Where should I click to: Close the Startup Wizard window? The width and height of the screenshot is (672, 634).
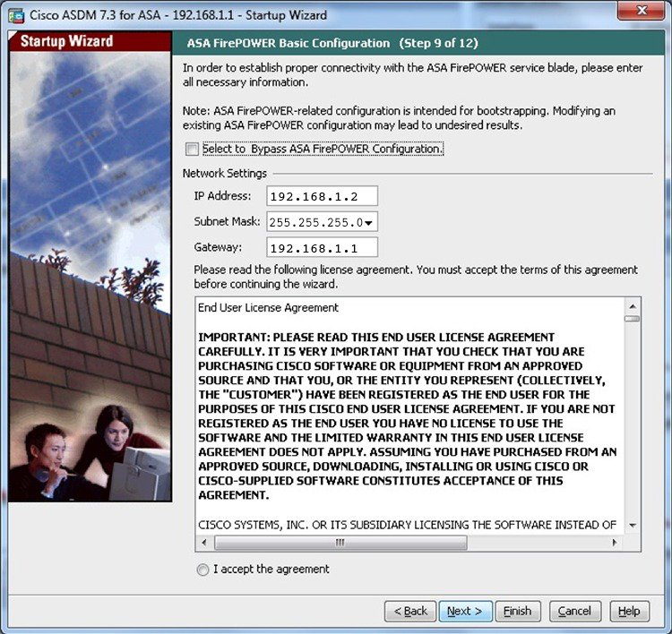click(x=640, y=13)
